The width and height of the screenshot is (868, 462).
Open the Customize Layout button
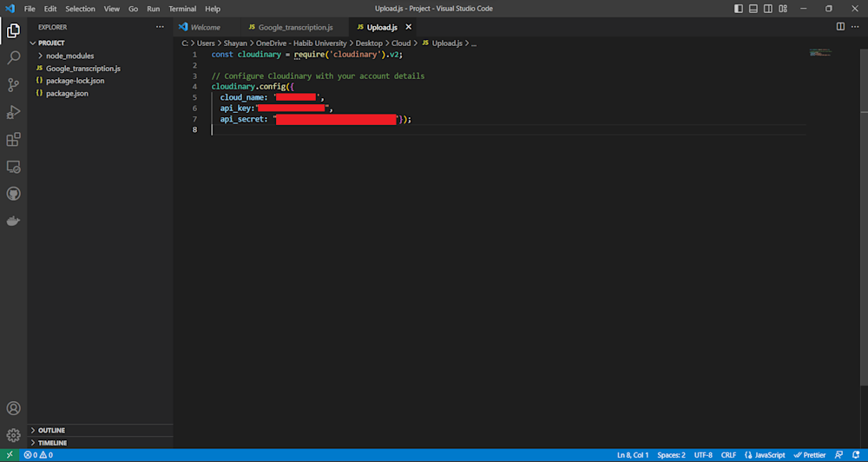[x=783, y=9]
